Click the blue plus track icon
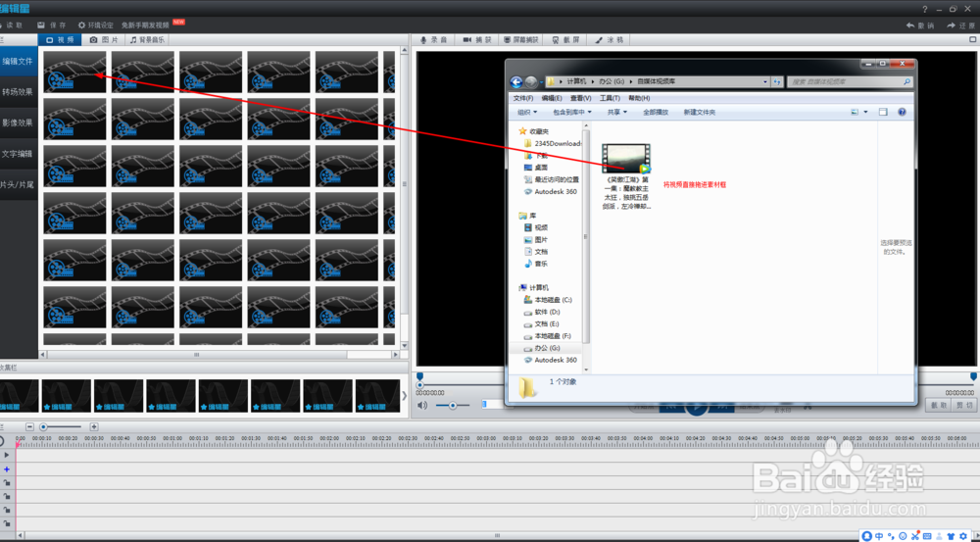 click(7, 468)
